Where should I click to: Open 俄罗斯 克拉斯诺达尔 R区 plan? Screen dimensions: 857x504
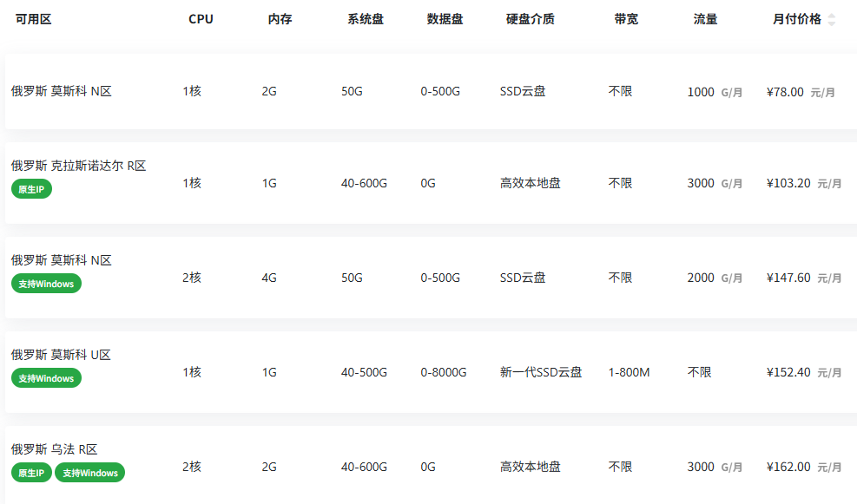point(79,166)
